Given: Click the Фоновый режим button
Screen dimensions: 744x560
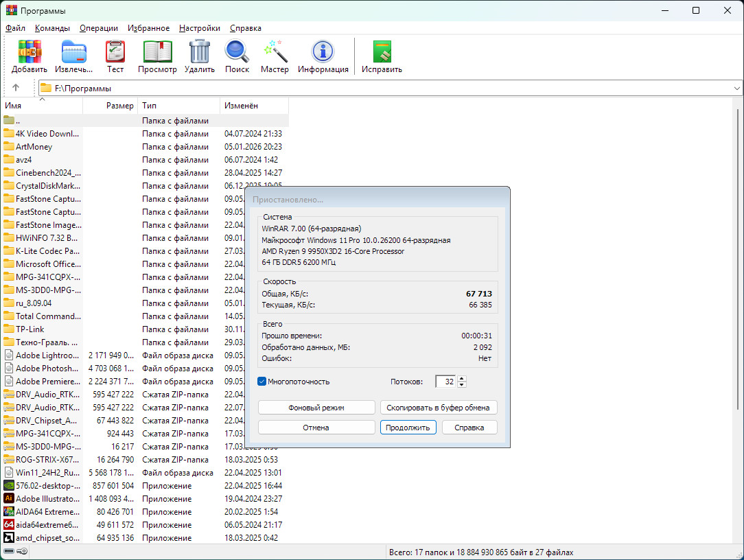Looking at the screenshot, I should coord(316,408).
